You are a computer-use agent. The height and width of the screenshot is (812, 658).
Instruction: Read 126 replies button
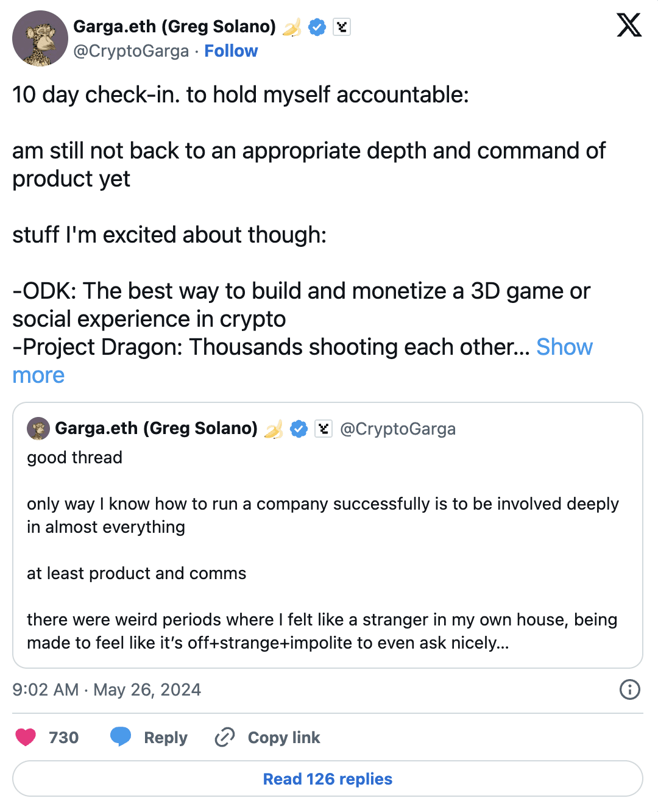(x=328, y=778)
